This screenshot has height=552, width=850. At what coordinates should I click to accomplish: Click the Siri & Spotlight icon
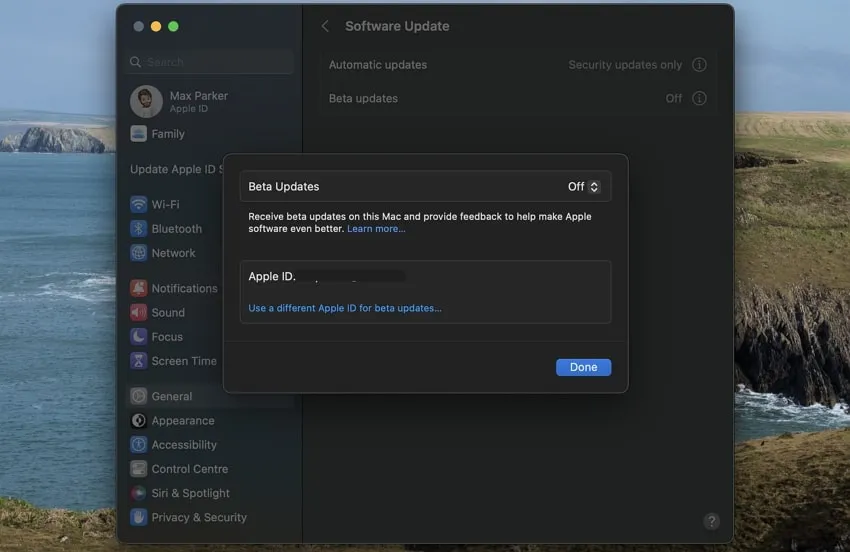click(x=138, y=493)
